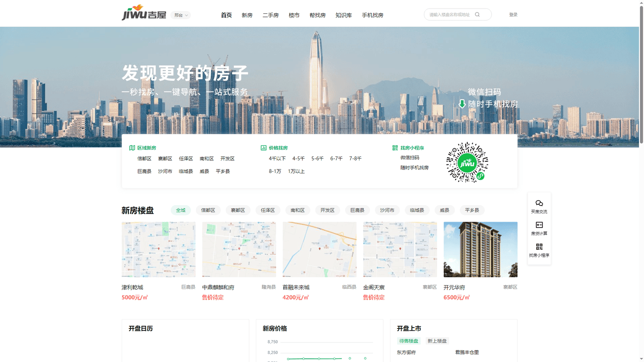Select 平乡县 tab in 新房楼盘

[472, 210]
